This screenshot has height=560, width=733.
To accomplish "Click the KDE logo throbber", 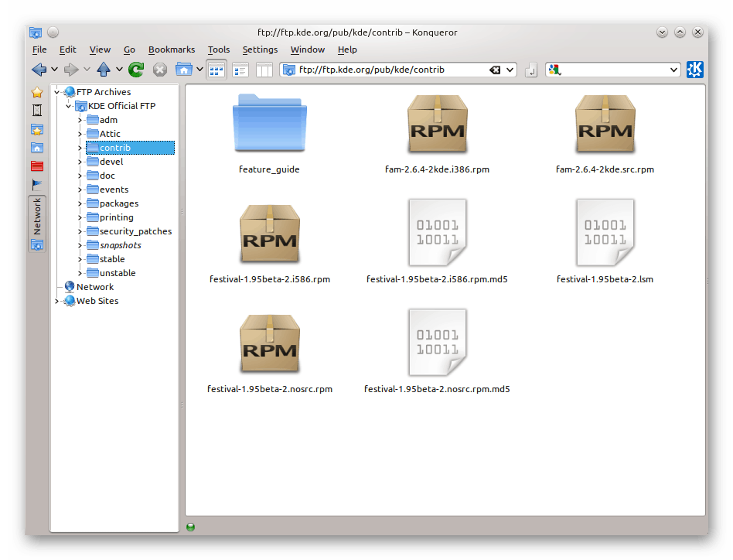I will point(694,70).
